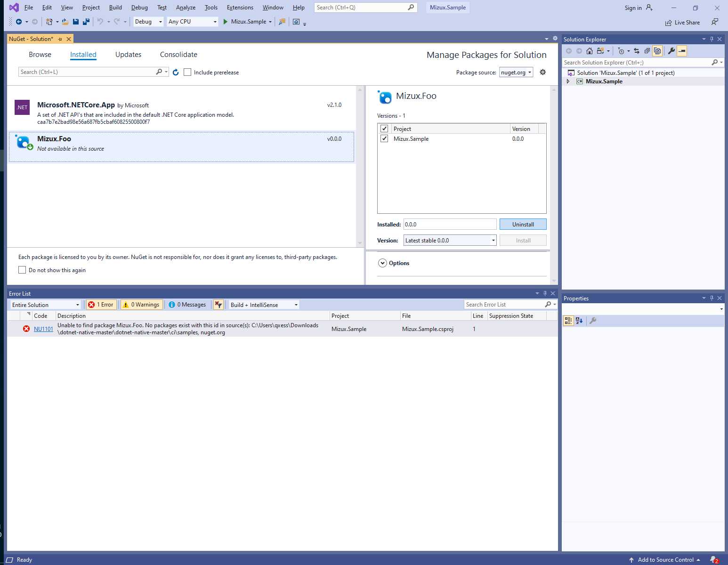Toggle Preview Selected Items in Solution Explorer
The height and width of the screenshot is (565, 728).
[x=682, y=51]
